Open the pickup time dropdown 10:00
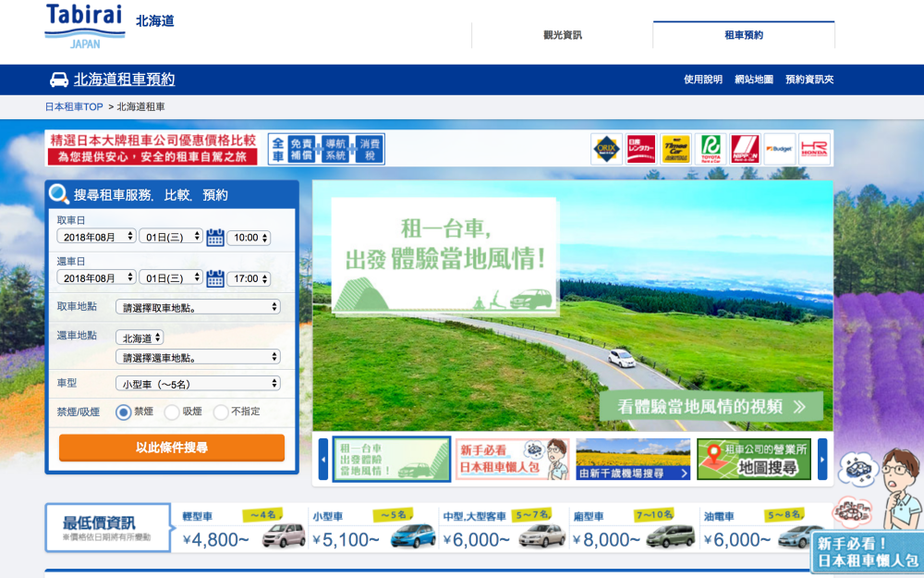The width and height of the screenshot is (924, 578). click(x=249, y=237)
